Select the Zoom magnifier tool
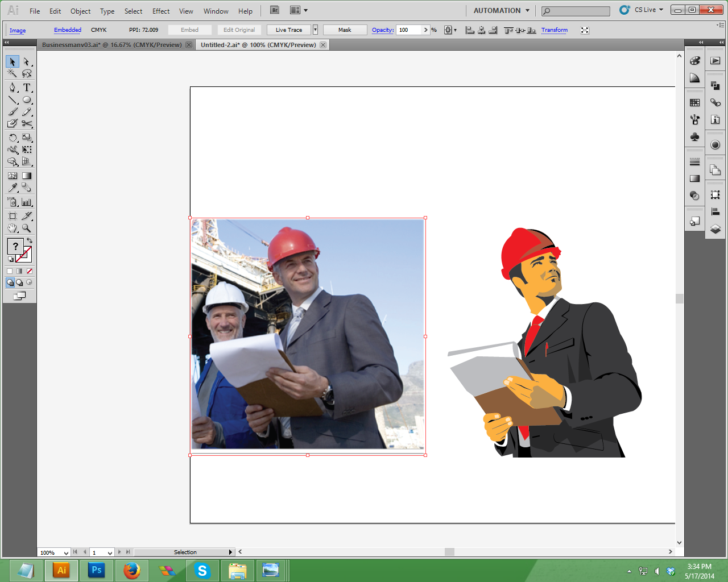The height and width of the screenshot is (582, 728). tap(27, 228)
